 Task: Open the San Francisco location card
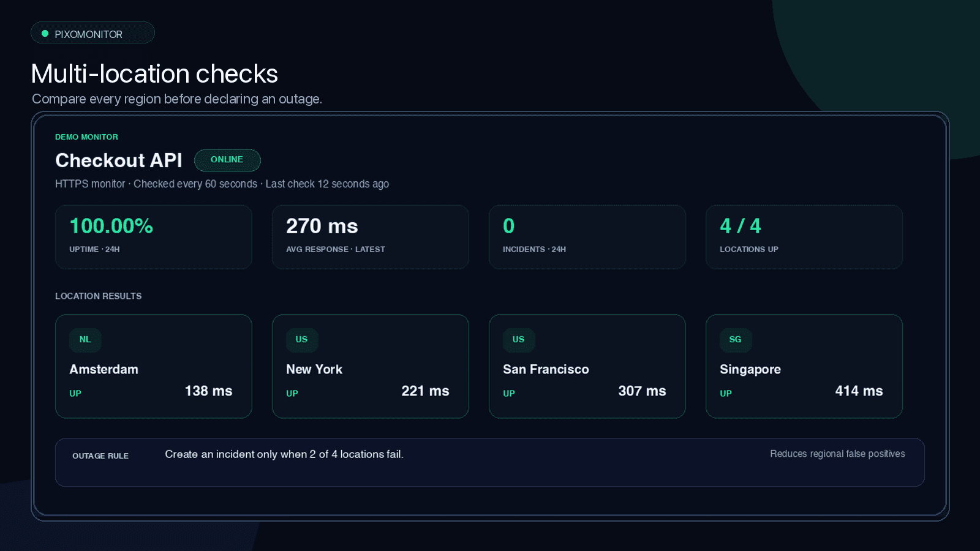[587, 366]
